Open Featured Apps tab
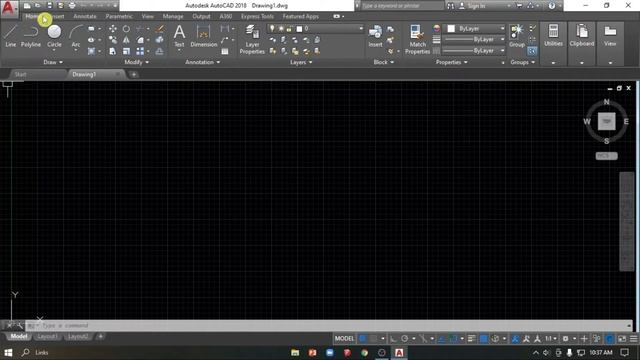640x360 pixels. click(301, 16)
